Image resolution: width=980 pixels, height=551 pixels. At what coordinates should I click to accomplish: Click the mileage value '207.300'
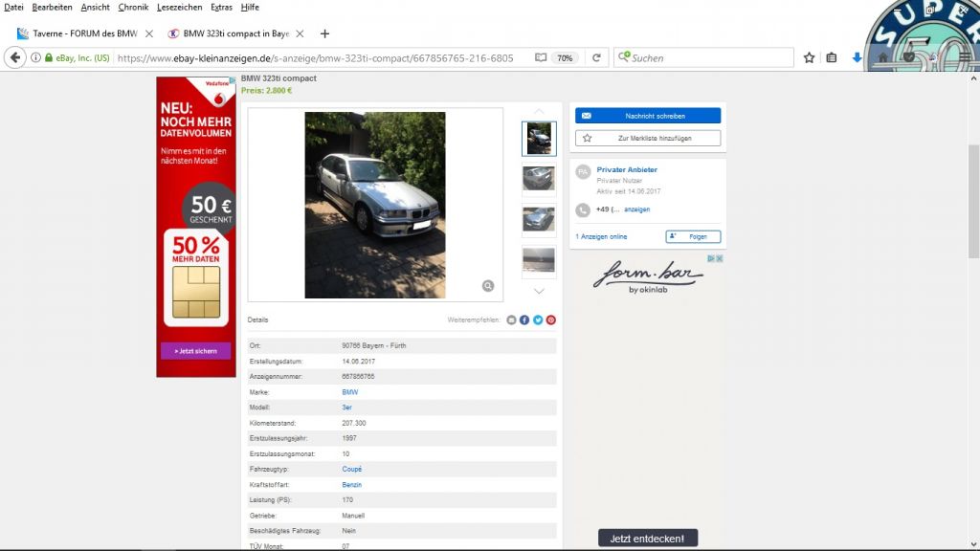coord(354,423)
